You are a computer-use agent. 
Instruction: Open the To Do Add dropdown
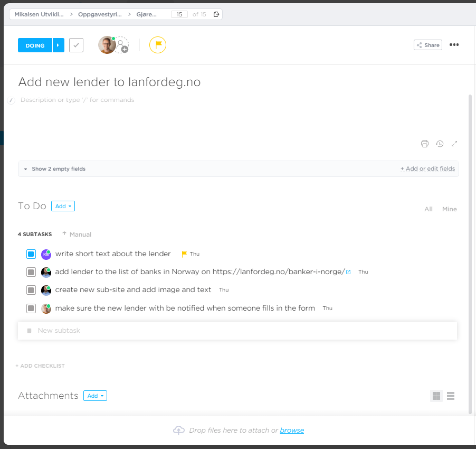point(63,206)
